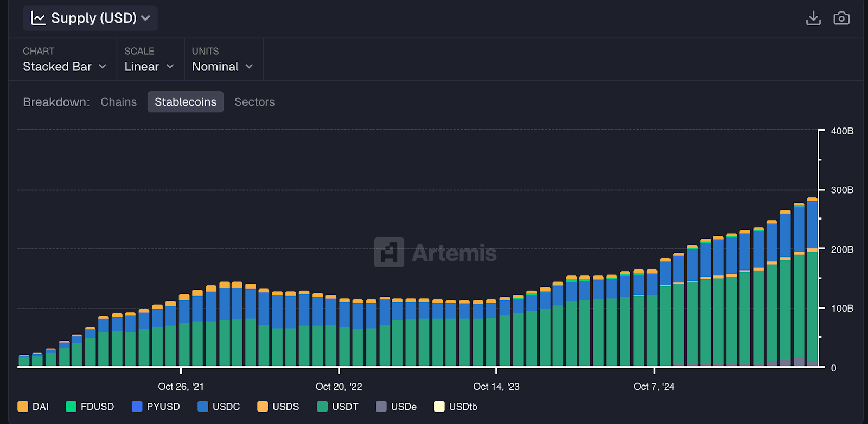Open the Supply (USD) metric dropdown
Image resolution: width=868 pixels, height=424 pixels.
90,18
